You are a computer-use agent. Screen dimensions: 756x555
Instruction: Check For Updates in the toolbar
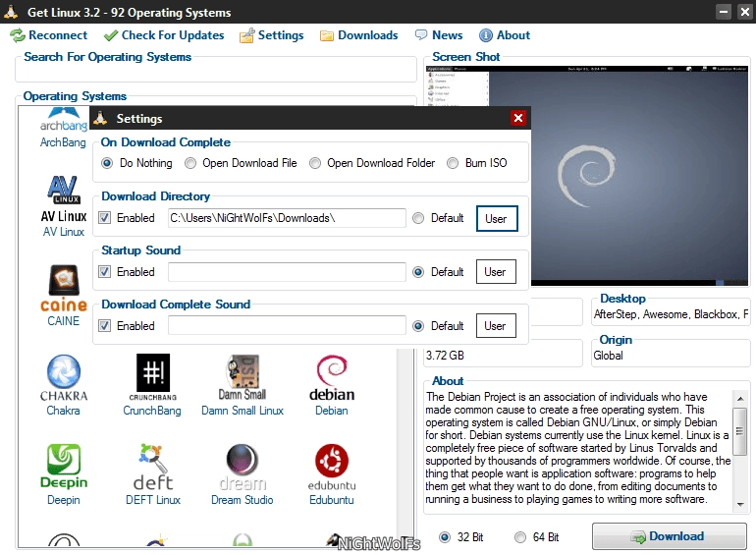pos(164,35)
